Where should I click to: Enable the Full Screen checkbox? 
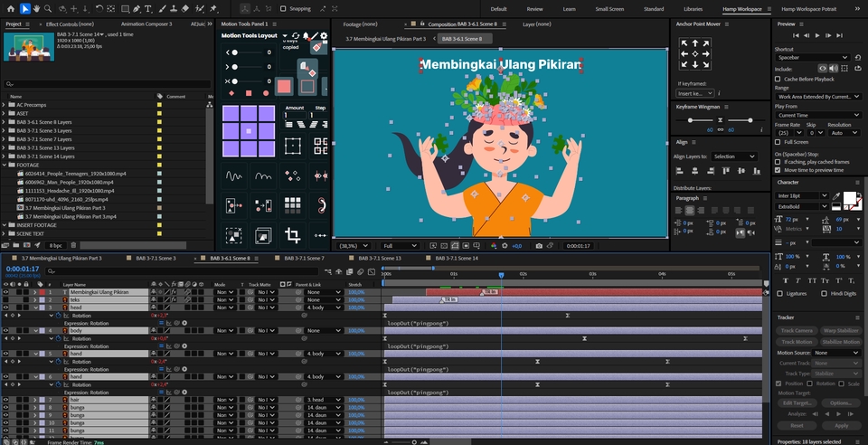point(778,142)
